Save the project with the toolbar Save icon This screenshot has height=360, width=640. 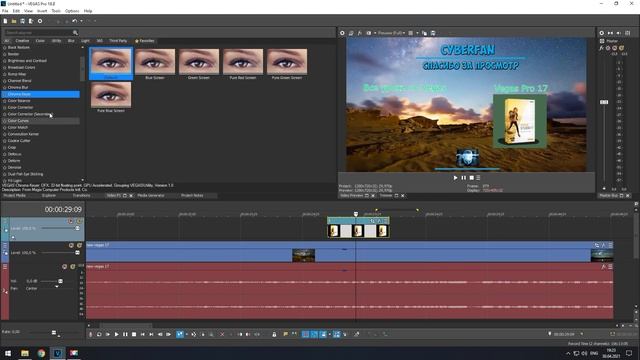tap(22, 21)
